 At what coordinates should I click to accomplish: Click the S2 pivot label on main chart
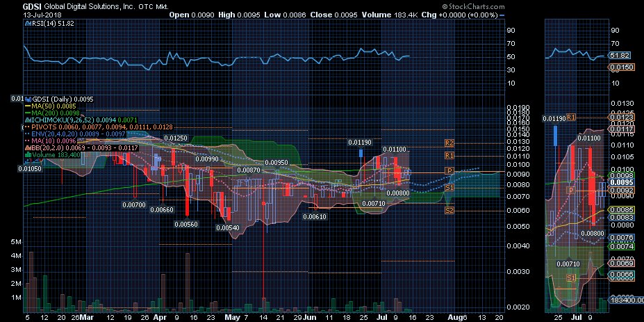click(x=449, y=211)
